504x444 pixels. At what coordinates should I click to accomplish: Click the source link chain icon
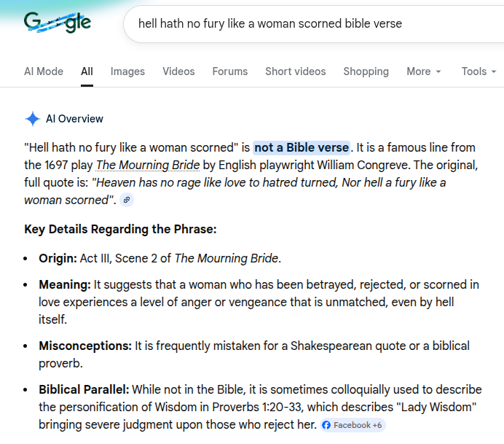[x=127, y=200]
